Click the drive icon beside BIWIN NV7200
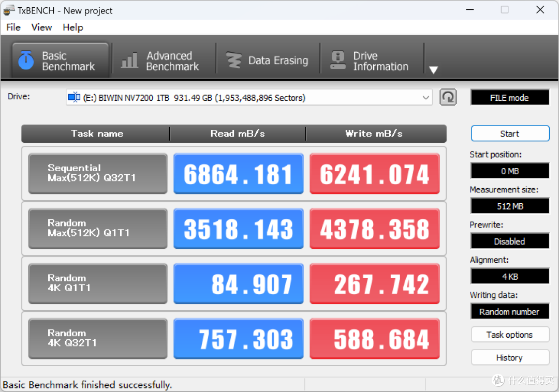 click(74, 97)
